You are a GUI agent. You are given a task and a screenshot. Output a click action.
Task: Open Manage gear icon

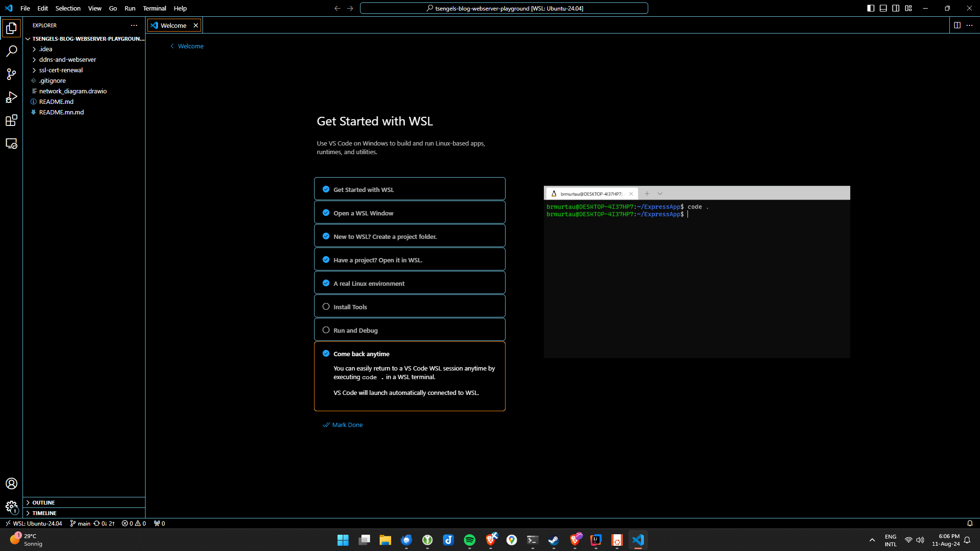tap(11, 506)
